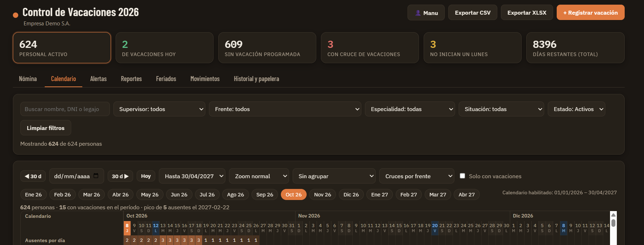644x245 pixels.
Task: Click Limpiar filtros button
Action: [x=46, y=128]
